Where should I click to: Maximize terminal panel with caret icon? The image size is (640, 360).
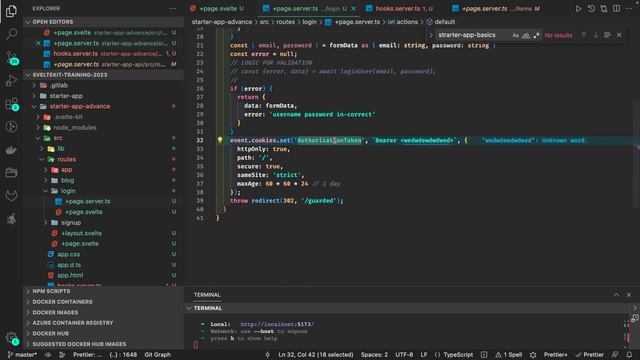(616, 295)
